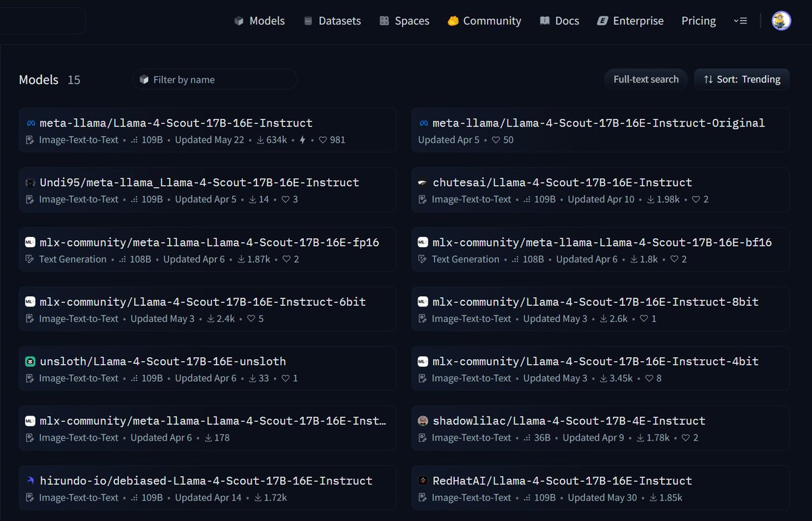The width and height of the screenshot is (812, 521).
Task: Open shadowlilac/Llama-4-Scout-17B-4E-Instruct model
Action: coord(600,428)
